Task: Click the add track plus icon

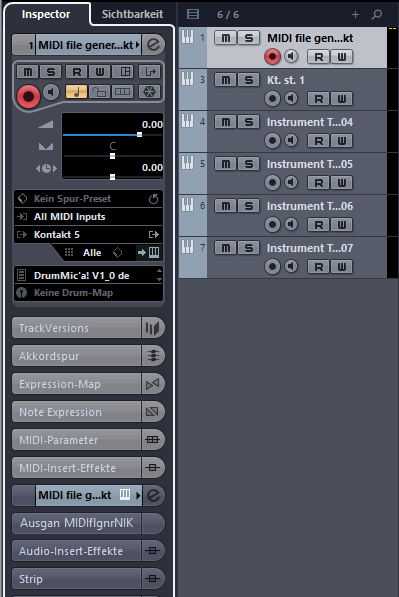Action: tap(355, 14)
